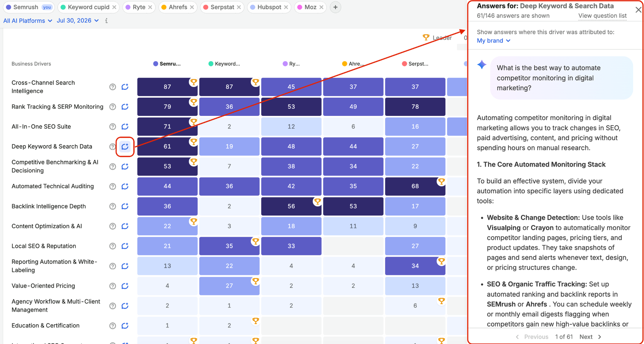Click the Semru... column header

tap(167, 64)
